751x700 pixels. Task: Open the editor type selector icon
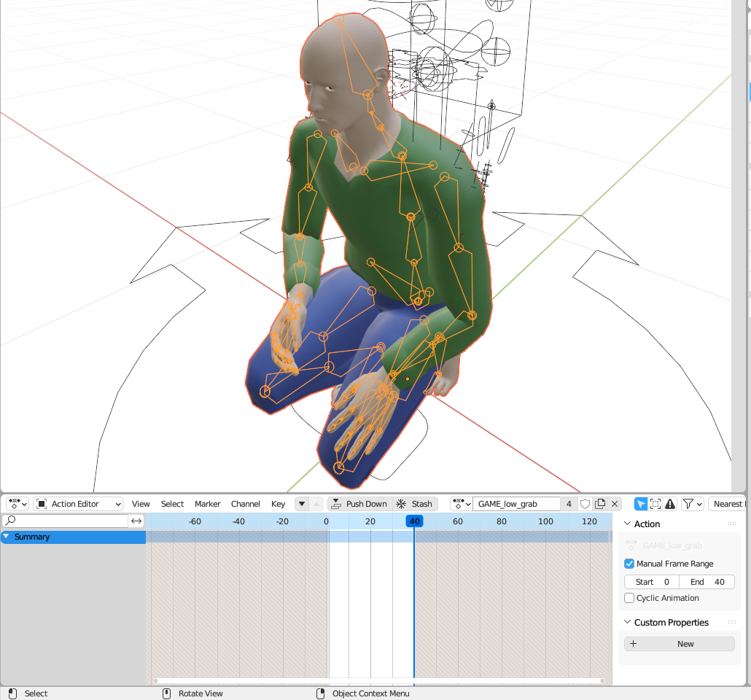pyautogui.click(x=17, y=504)
